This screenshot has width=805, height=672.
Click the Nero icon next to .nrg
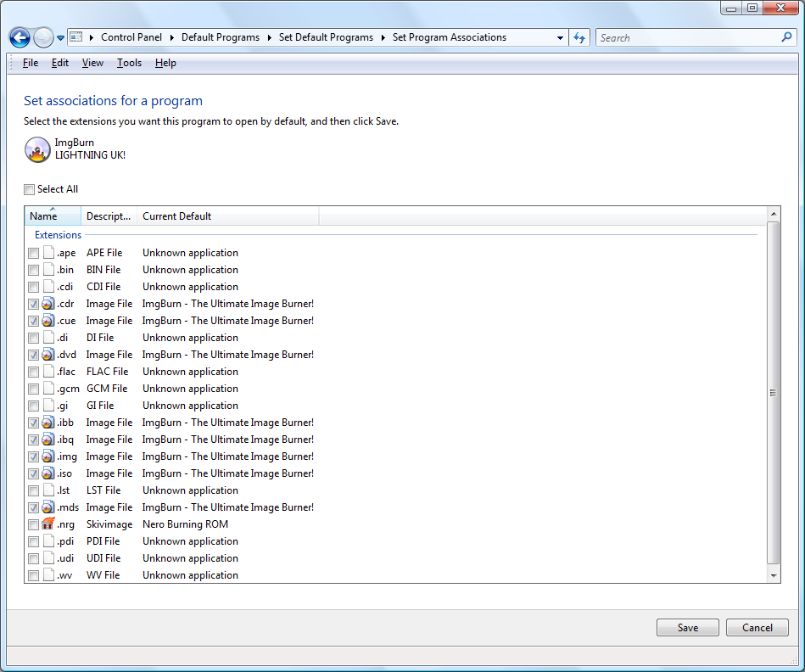click(x=48, y=524)
